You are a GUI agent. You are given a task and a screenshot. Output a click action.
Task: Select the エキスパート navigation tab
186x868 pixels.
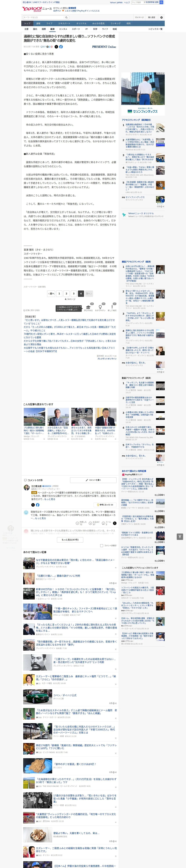click(64, 24)
